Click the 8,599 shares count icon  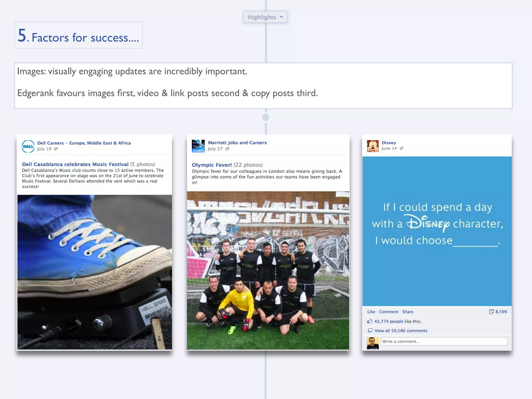(x=491, y=312)
